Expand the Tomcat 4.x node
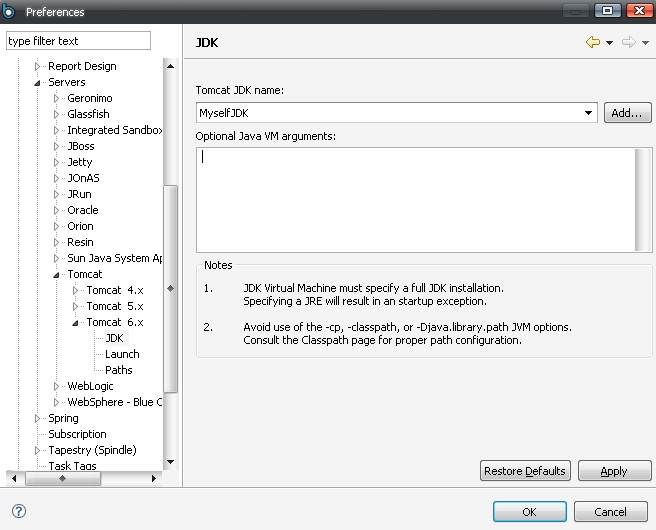The height and width of the screenshot is (530, 656). [75, 290]
